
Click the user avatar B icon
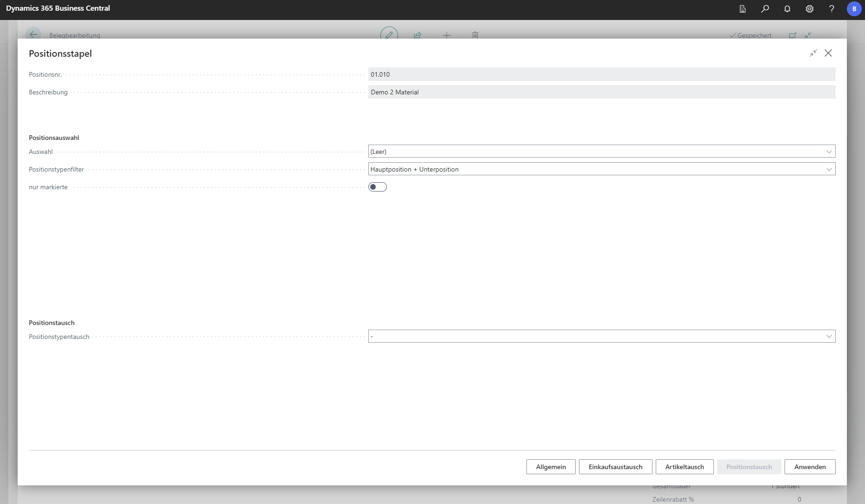point(854,9)
